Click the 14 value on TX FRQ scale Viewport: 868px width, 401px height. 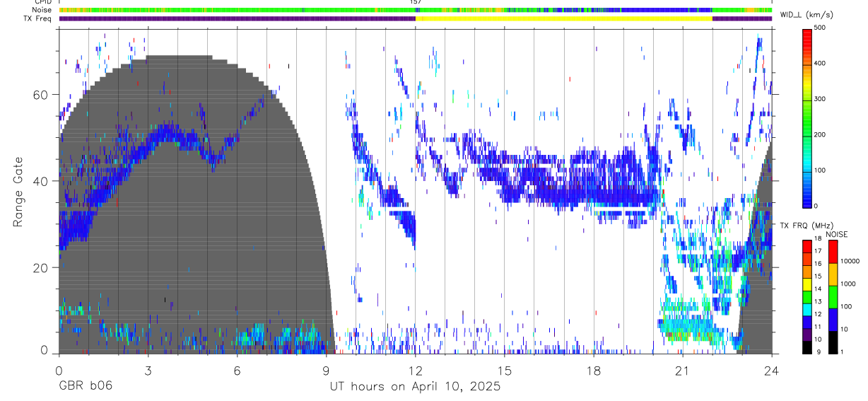point(819,289)
